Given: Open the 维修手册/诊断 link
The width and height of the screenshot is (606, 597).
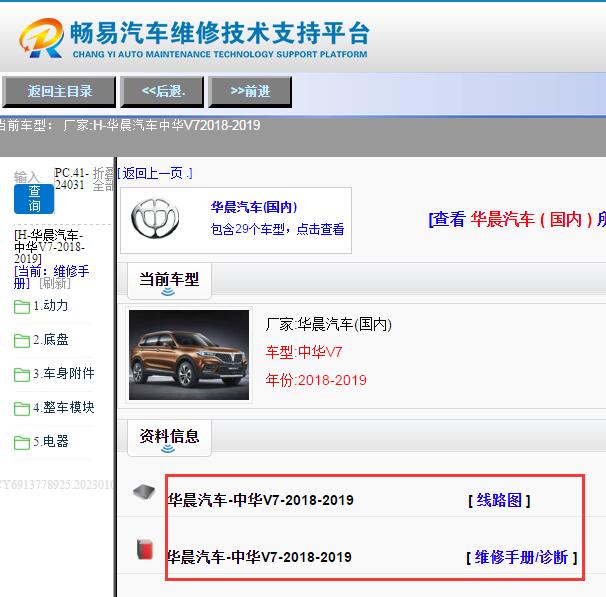Looking at the screenshot, I should point(521,558).
